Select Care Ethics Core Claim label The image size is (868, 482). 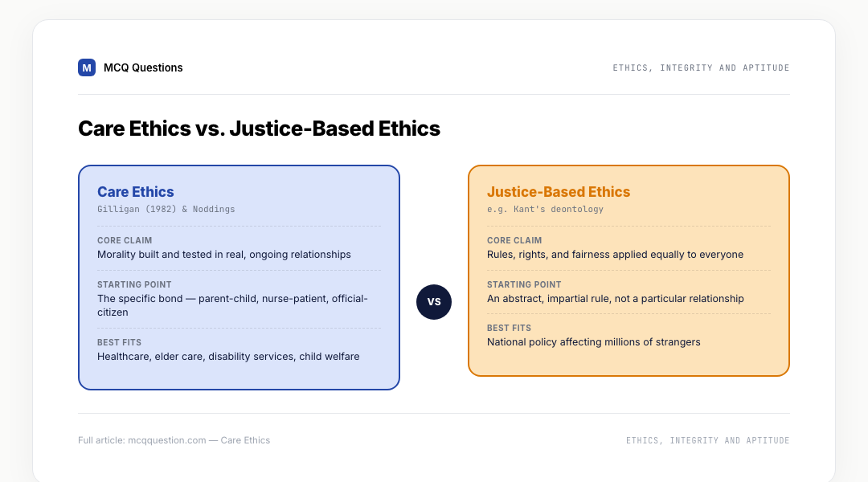[x=125, y=240]
